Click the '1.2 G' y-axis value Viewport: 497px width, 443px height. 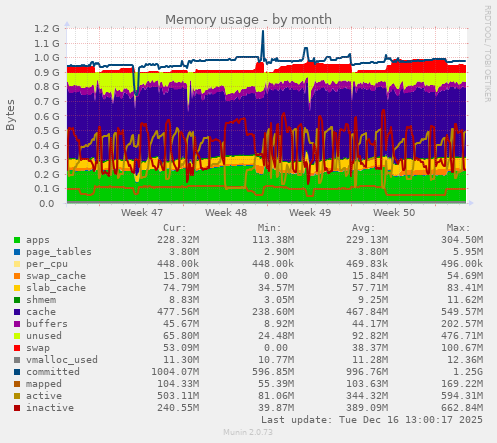coord(47,29)
